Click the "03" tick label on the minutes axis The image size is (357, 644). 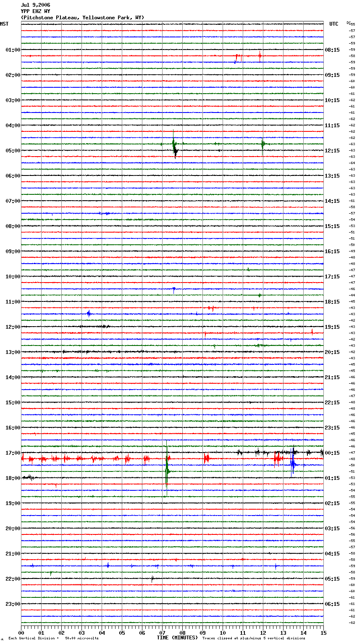pyautogui.click(x=81, y=633)
